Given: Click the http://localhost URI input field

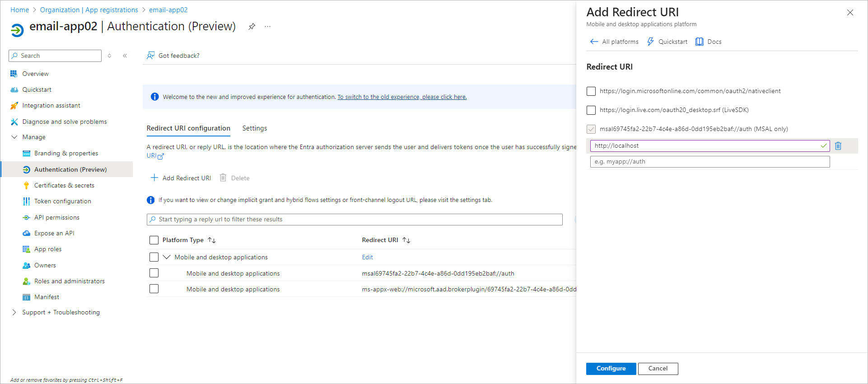Looking at the screenshot, I should pos(710,145).
